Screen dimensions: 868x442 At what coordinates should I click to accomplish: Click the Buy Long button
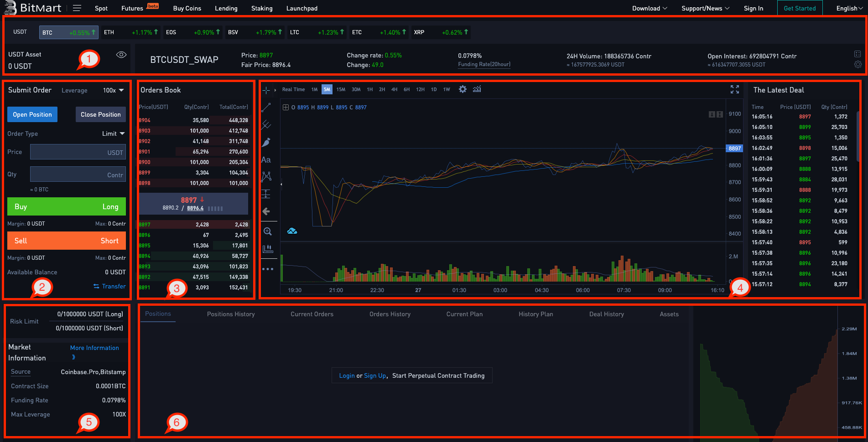coord(67,206)
